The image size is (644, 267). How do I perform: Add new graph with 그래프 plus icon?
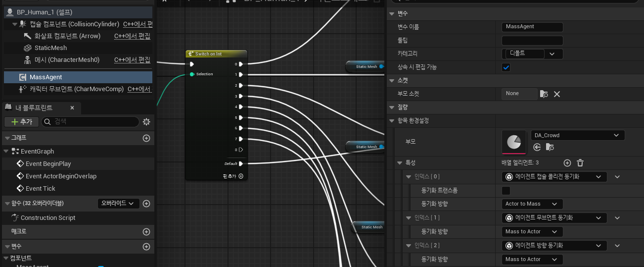pos(146,138)
